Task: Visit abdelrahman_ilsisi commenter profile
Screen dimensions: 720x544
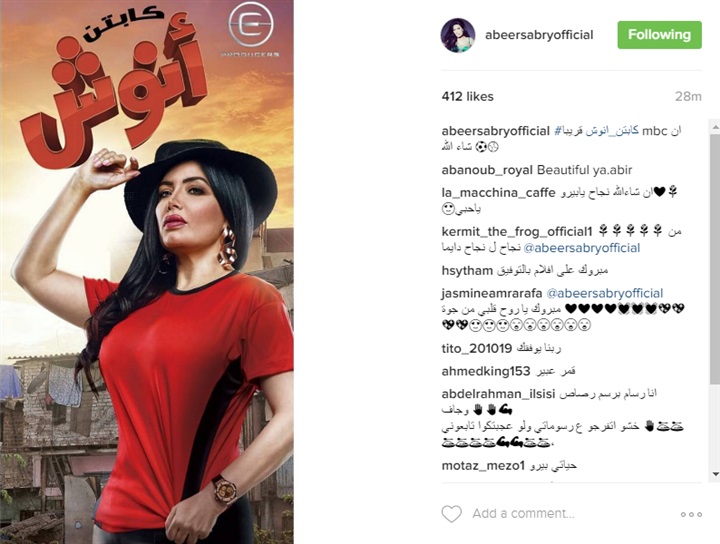Action: (498, 394)
